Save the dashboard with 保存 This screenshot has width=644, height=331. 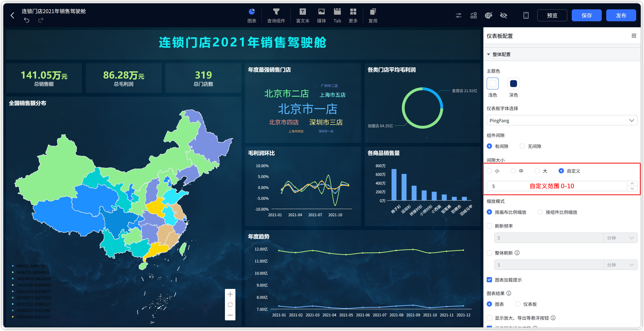click(587, 15)
